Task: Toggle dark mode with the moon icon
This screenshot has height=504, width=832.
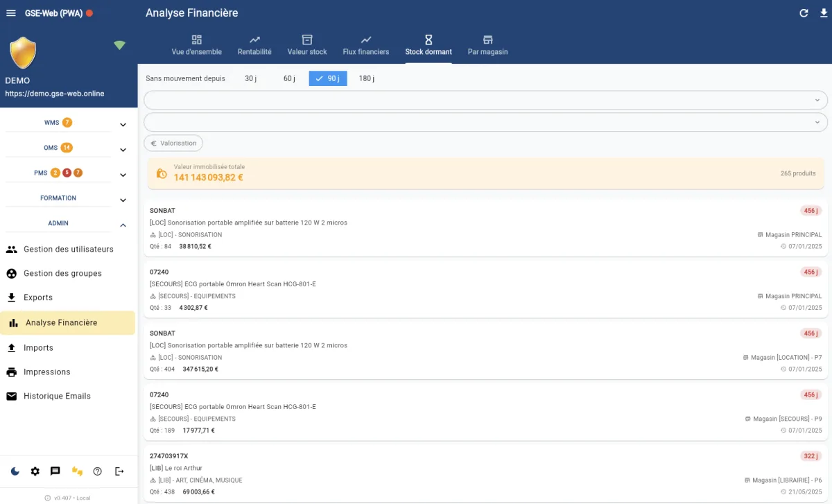Action: 15,471
